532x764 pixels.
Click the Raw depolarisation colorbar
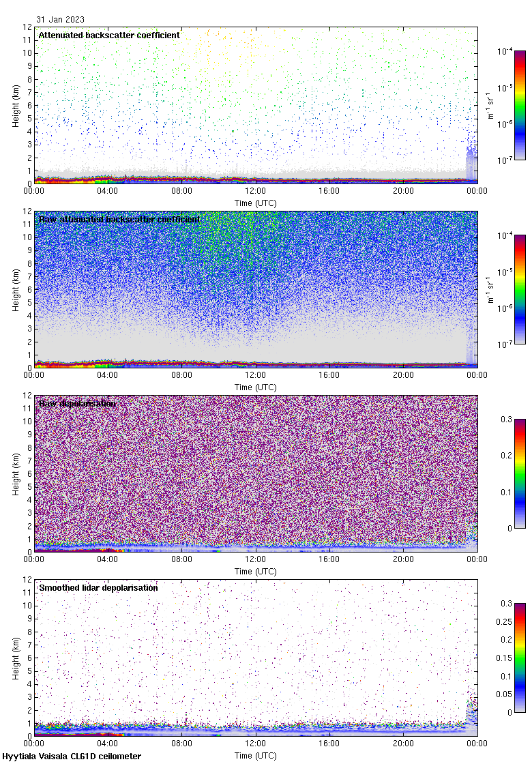coord(520,473)
